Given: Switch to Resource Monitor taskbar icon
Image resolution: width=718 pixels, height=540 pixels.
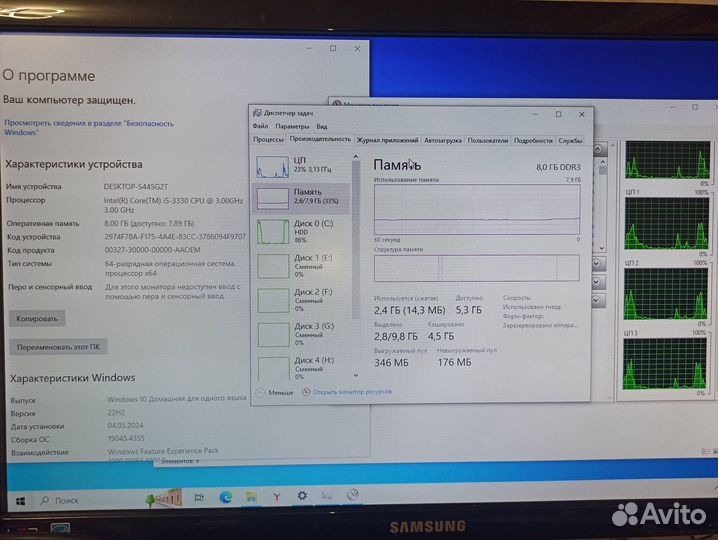Looking at the screenshot, I should click(352, 495).
